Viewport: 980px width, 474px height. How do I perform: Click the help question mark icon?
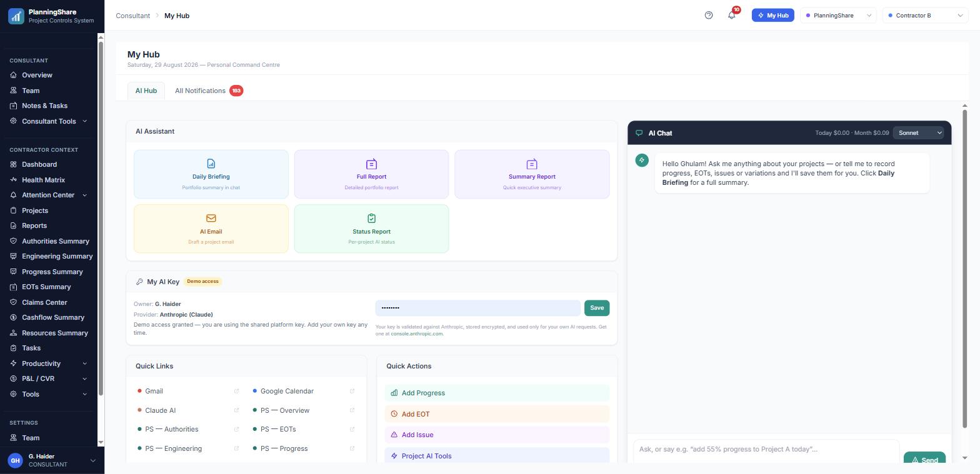pyautogui.click(x=709, y=16)
